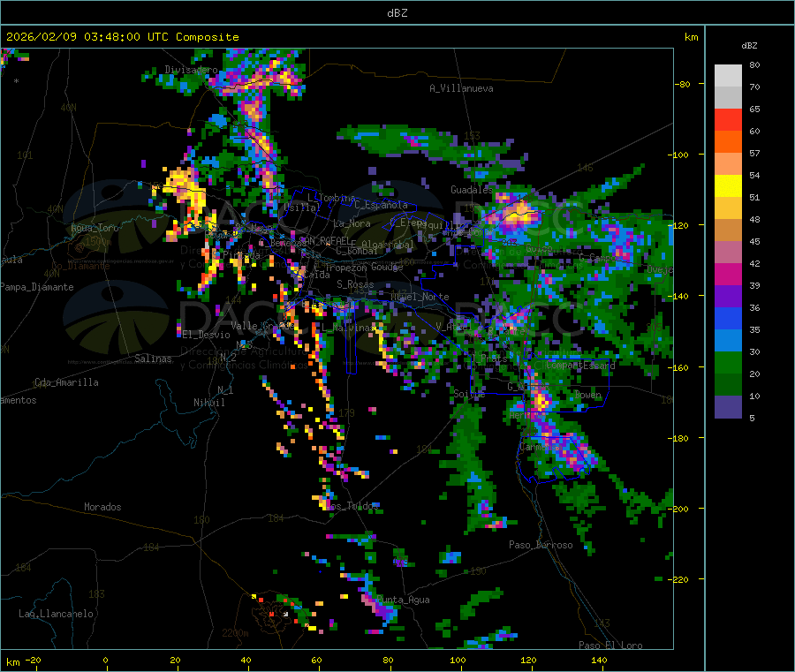Click the 65 dBZ red color swatch
795x672 pixels.
pyautogui.click(x=728, y=119)
